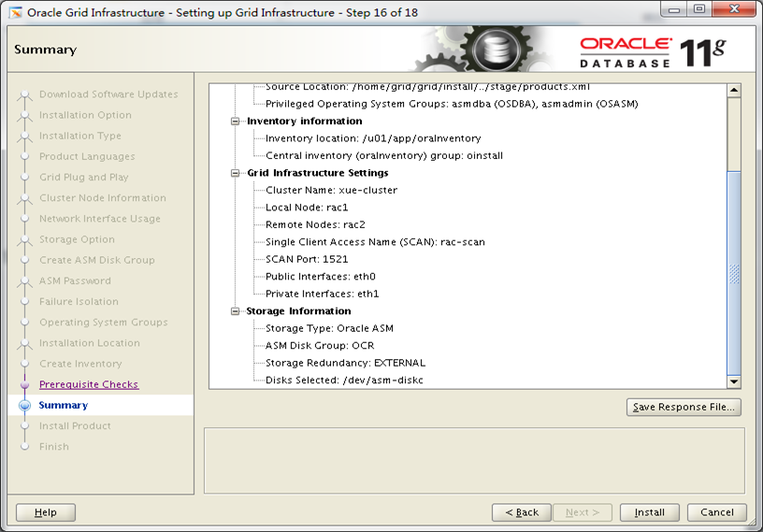763x532 pixels.
Task: Select 'SCAN Port: 1521' row
Action: pyautogui.click(x=307, y=259)
